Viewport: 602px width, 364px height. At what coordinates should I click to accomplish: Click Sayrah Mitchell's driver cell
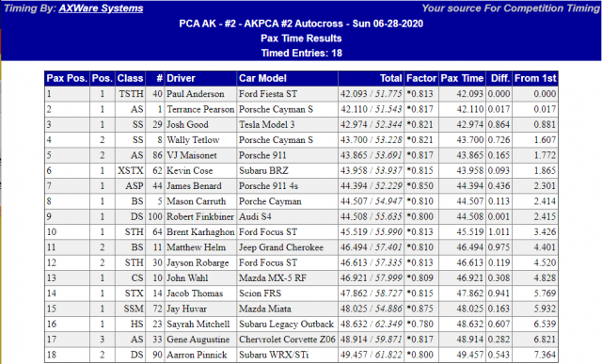tap(198, 324)
